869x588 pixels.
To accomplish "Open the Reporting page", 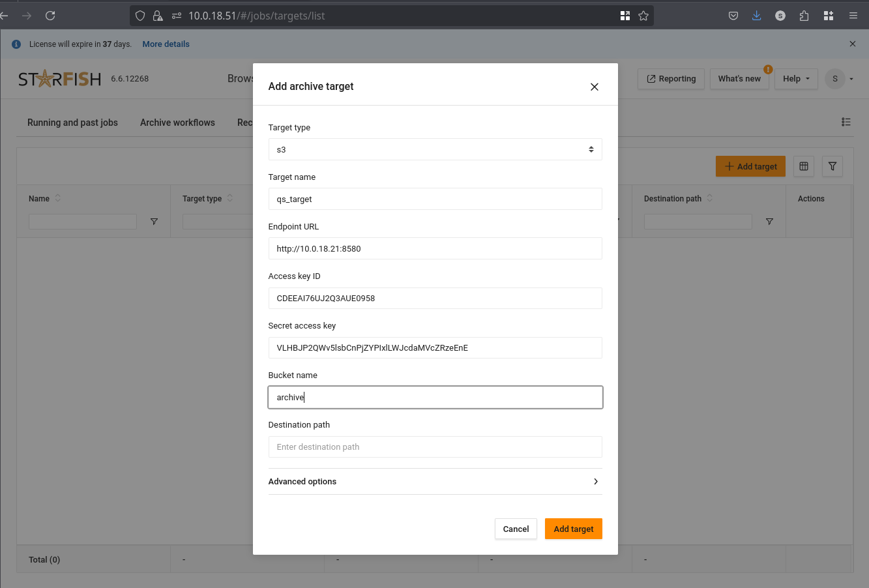I will [x=671, y=79].
